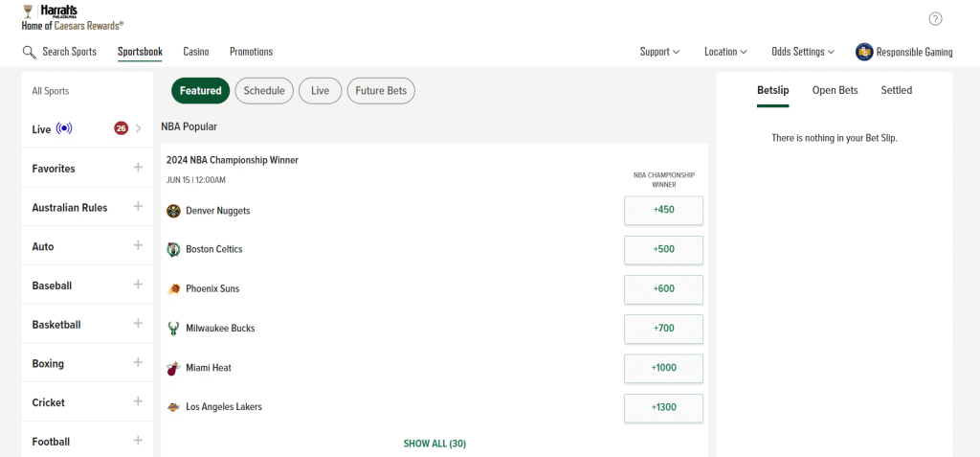This screenshot has height=457, width=980.
Task: Click the Responsible Gaming link text
Action: (x=914, y=52)
